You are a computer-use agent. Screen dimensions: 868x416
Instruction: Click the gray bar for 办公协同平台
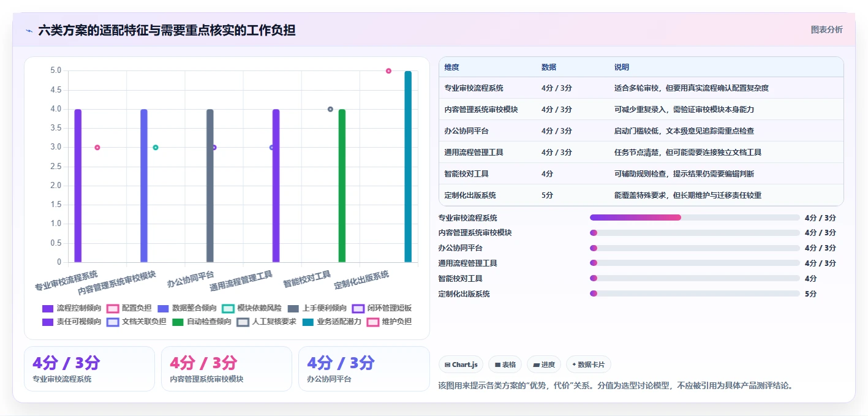point(210,186)
